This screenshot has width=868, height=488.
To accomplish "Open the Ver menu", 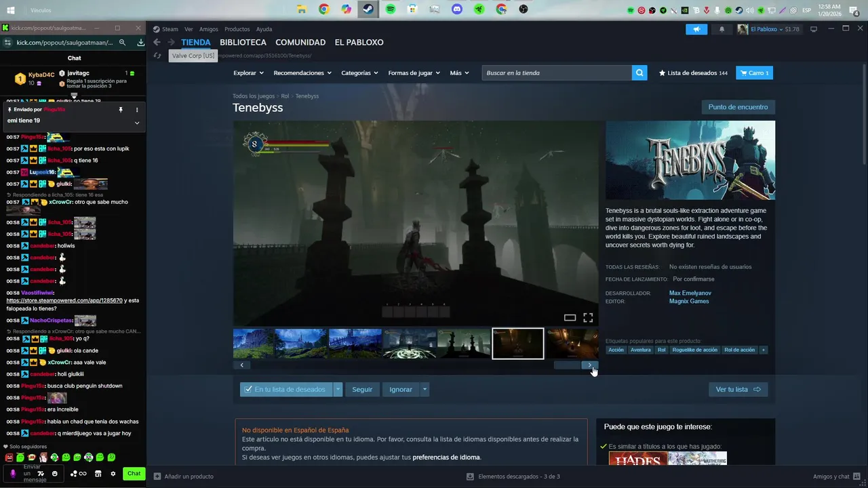I will tap(189, 29).
